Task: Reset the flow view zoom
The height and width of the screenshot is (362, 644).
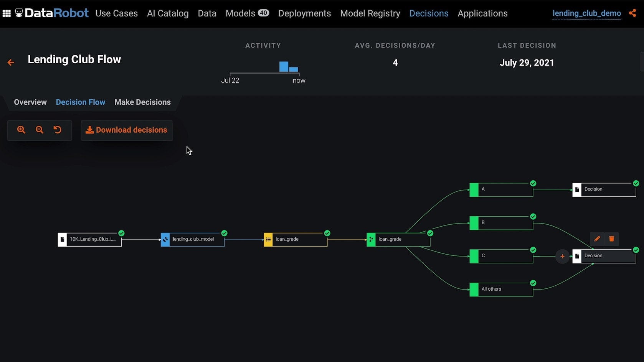Action: [x=58, y=130]
